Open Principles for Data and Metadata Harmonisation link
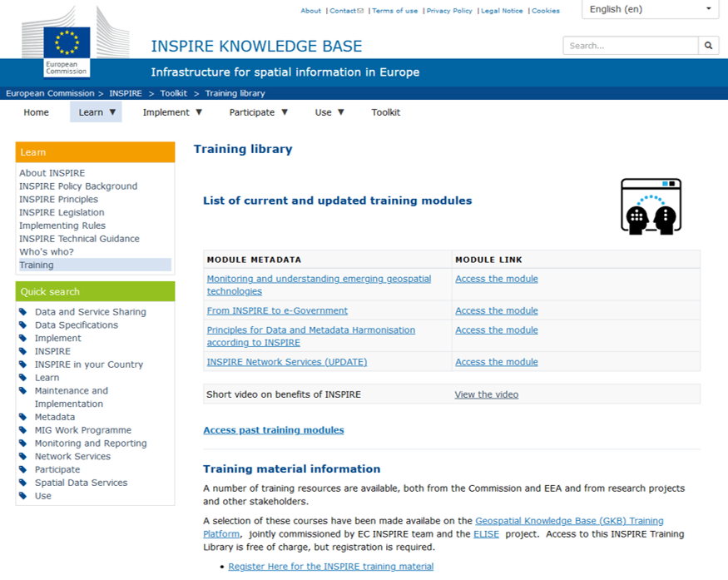728x580 pixels. [311, 335]
